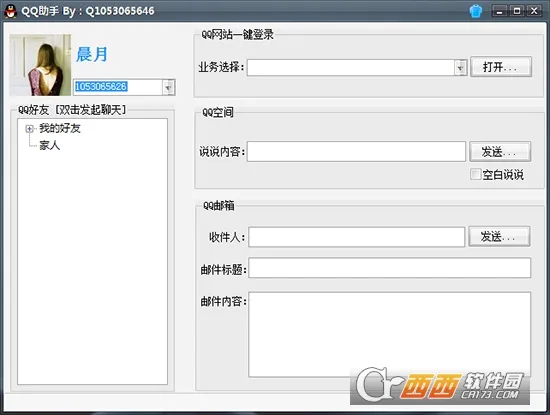
Task: Click the nickname 晨月
Action: pyautogui.click(x=92, y=54)
